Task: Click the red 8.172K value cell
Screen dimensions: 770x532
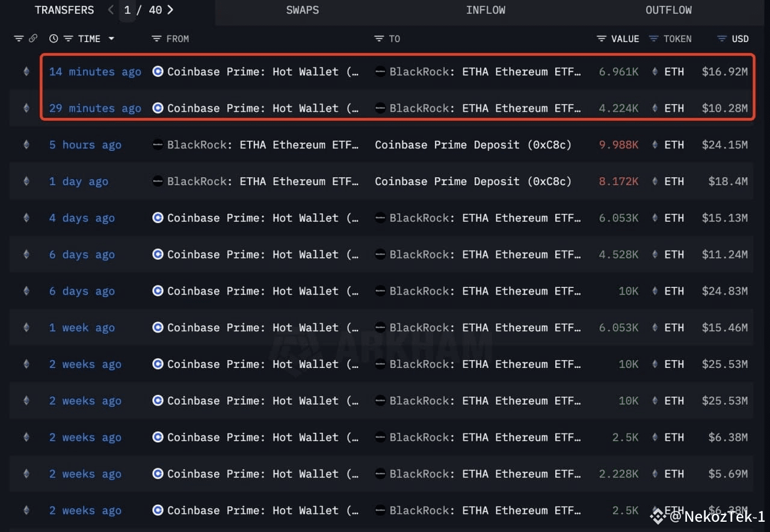Action: tap(618, 182)
